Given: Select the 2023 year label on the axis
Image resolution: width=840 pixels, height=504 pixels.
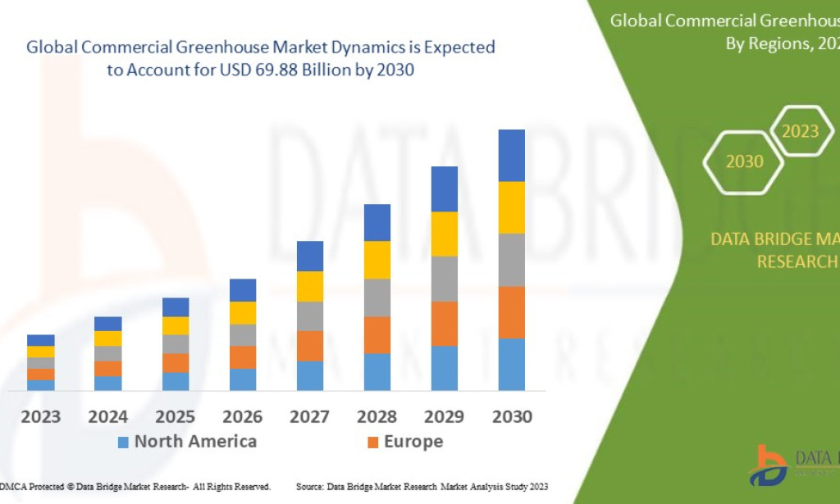Looking at the screenshot, I should [x=41, y=417].
